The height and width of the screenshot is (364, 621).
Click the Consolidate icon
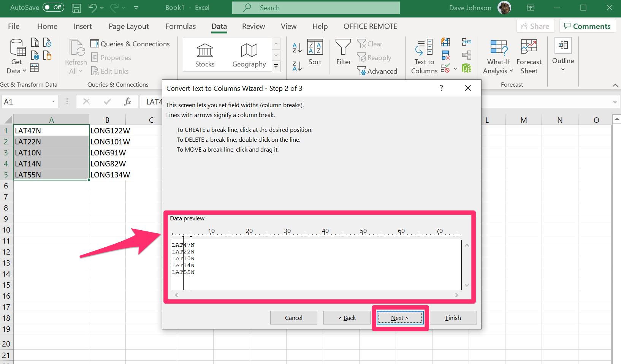click(467, 42)
